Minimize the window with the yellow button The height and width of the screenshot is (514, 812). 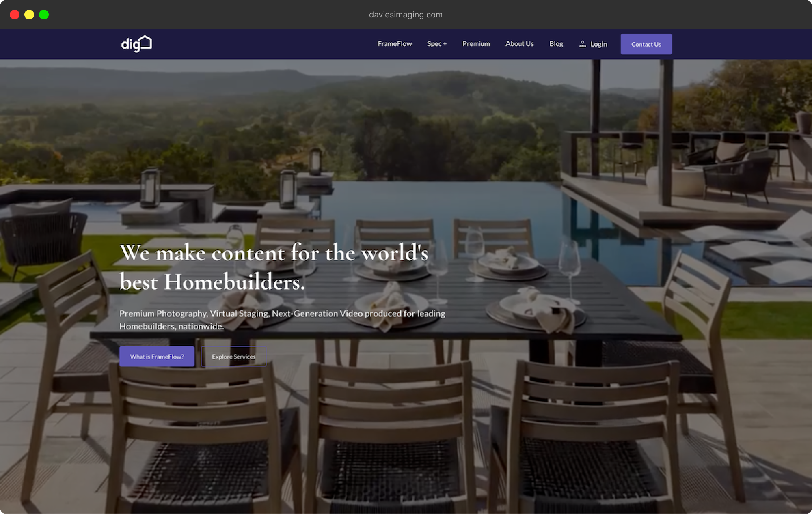[29, 15]
